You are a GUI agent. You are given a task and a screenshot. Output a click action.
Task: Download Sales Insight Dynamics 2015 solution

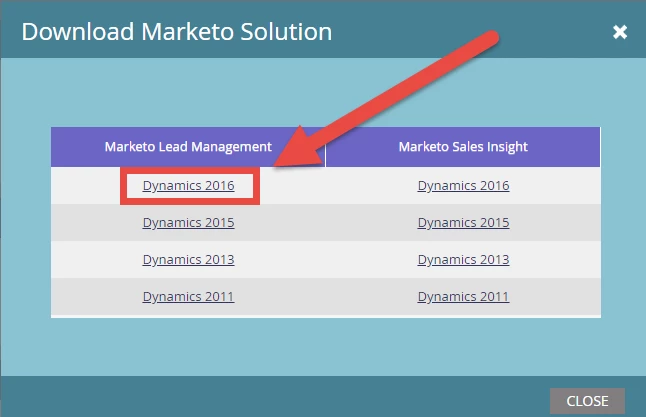(x=463, y=223)
